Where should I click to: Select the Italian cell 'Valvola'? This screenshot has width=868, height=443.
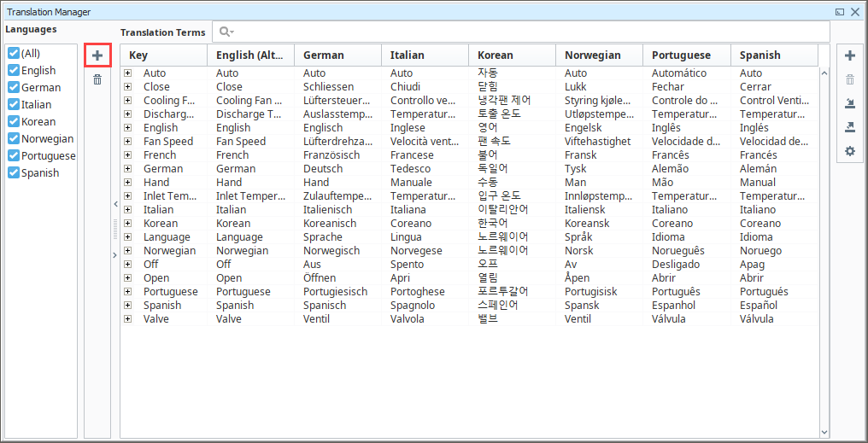[407, 319]
